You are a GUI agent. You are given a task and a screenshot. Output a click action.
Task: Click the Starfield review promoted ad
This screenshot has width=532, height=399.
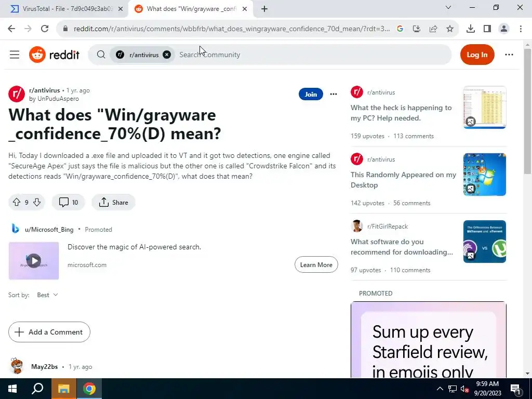[x=429, y=339]
